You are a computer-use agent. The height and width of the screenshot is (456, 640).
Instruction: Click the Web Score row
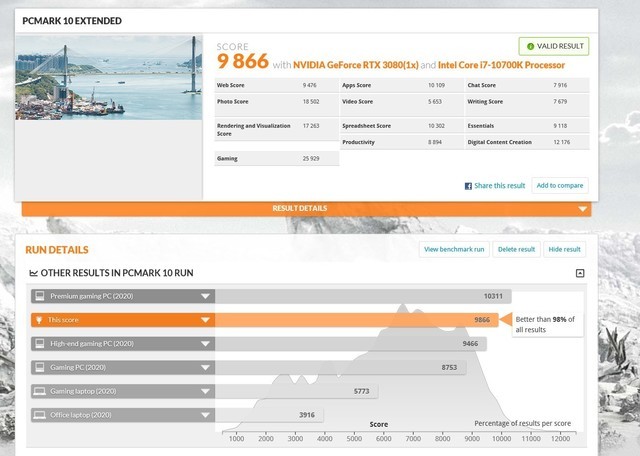[x=276, y=85]
